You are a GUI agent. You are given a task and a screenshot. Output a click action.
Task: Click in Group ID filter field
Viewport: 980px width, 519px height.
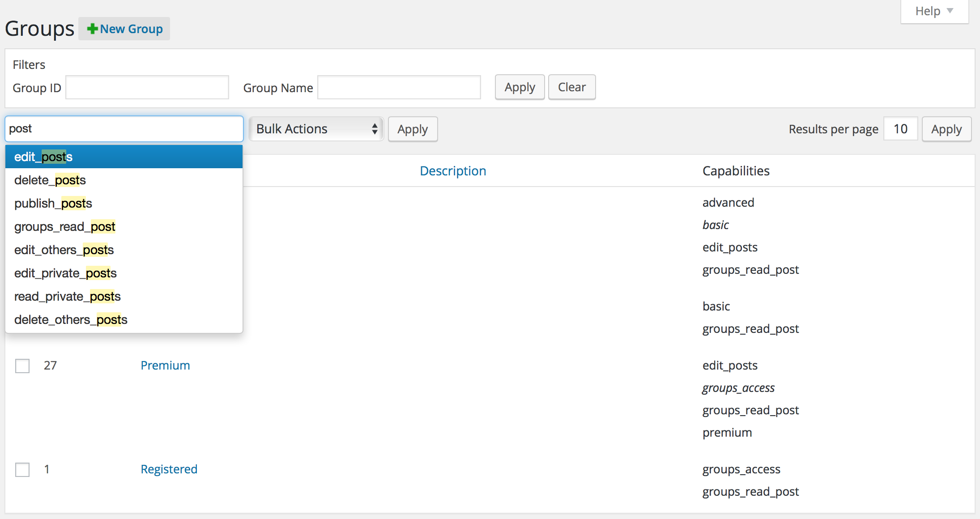(x=148, y=86)
